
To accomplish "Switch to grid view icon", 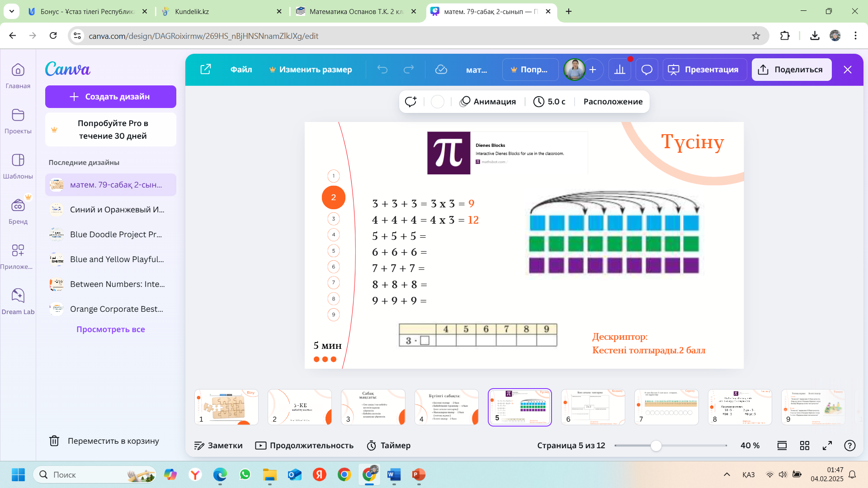I will point(805,446).
